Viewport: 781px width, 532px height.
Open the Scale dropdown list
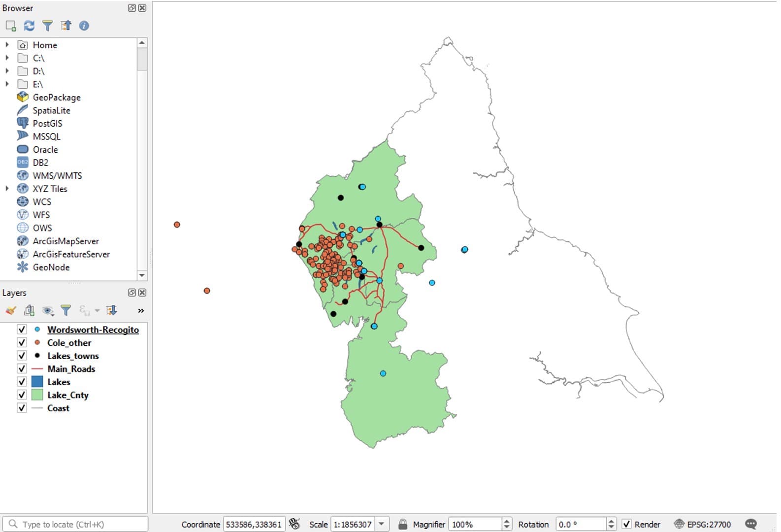tap(382, 524)
